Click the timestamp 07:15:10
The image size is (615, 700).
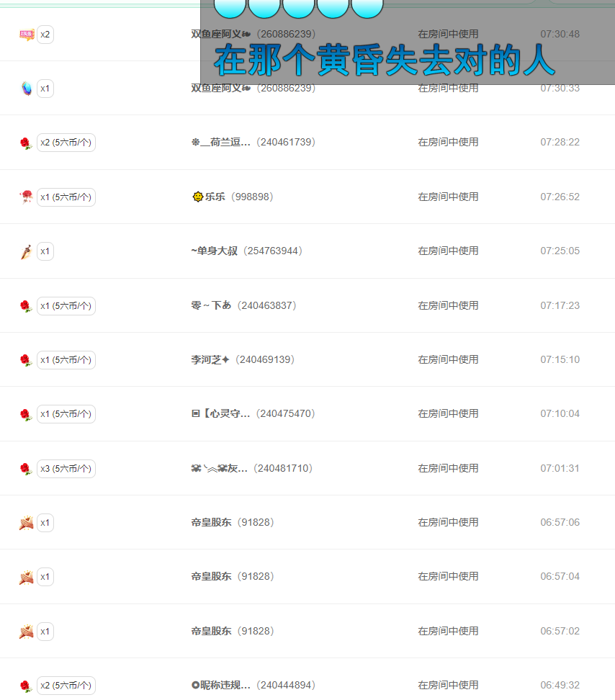click(x=560, y=359)
